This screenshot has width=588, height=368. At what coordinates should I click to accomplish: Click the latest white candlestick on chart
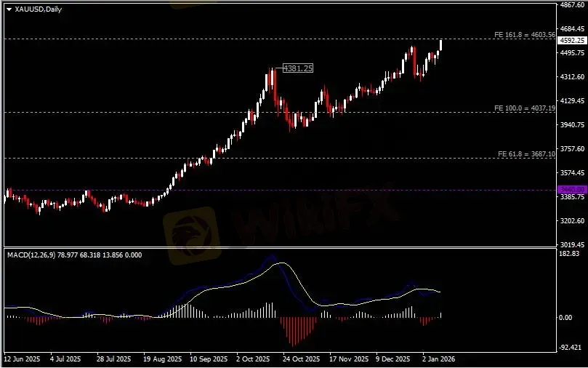[441, 45]
